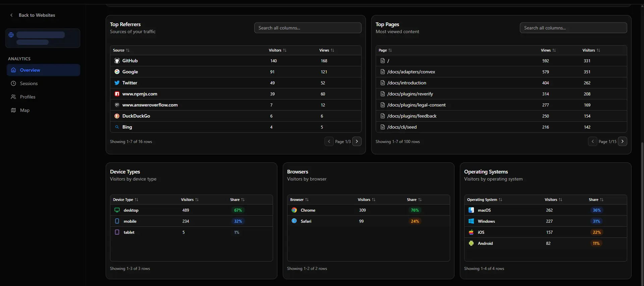This screenshot has width=644, height=286.
Task: Click the macOS Finder icon
Action: (x=471, y=210)
